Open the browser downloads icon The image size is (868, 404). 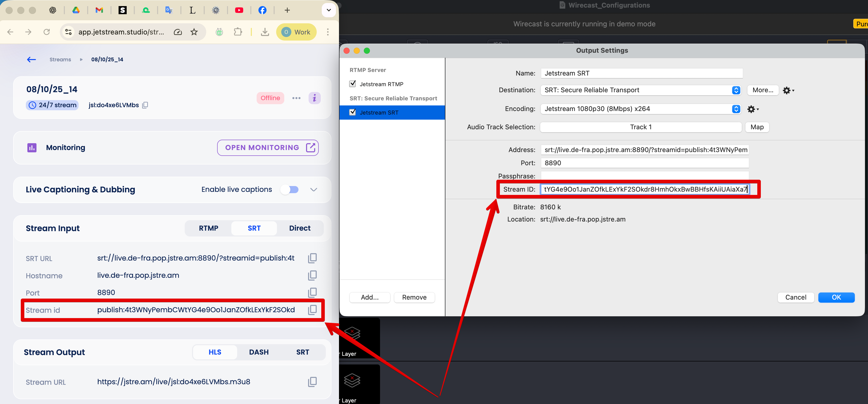point(265,32)
